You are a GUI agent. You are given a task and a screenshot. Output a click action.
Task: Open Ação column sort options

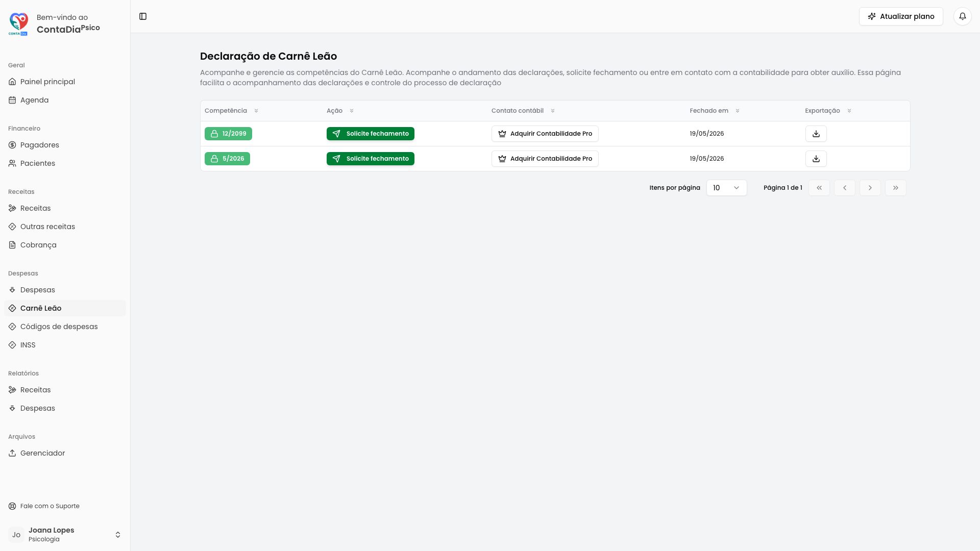coord(340,111)
